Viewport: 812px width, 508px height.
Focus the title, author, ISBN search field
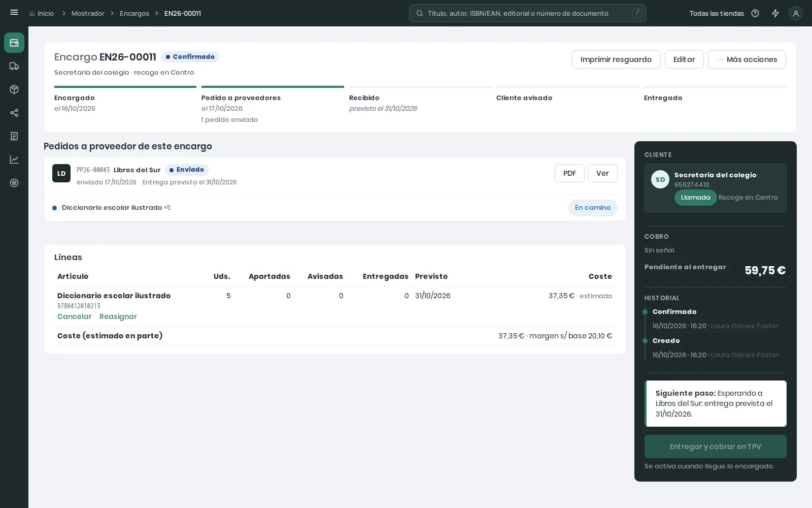pyautogui.click(x=528, y=13)
